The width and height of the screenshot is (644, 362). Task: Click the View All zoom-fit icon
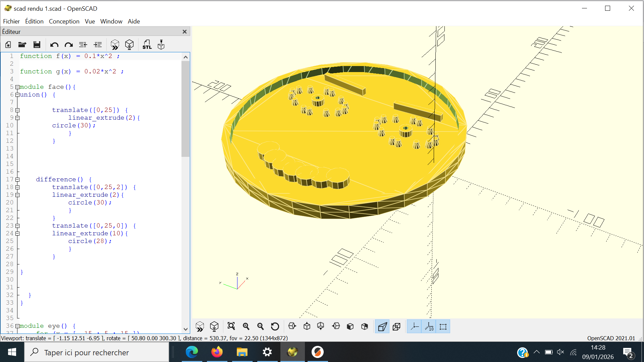coord(231,326)
